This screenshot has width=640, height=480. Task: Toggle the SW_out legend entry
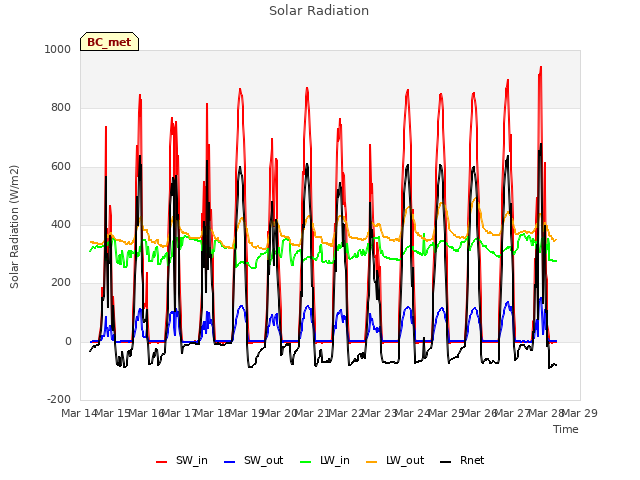pos(253,461)
